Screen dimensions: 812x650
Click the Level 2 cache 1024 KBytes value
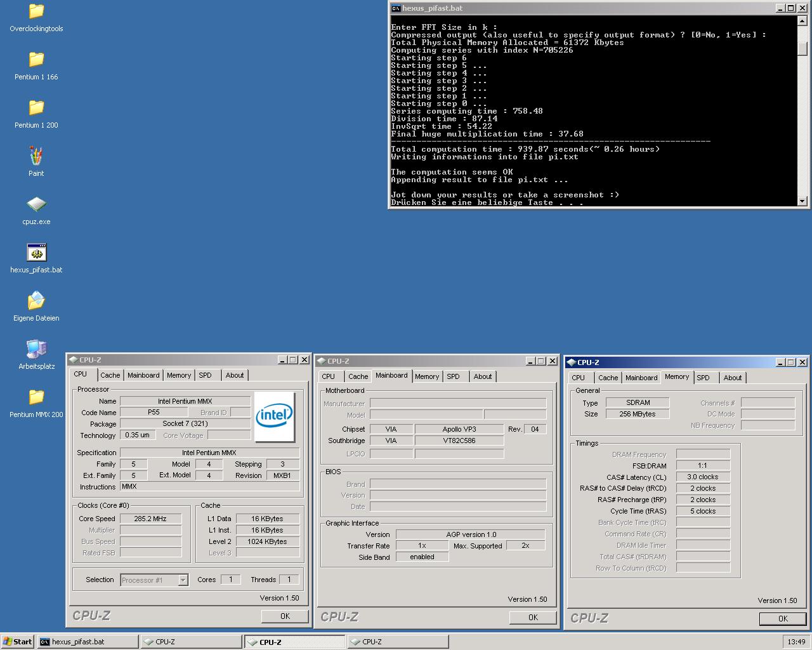pos(267,541)
